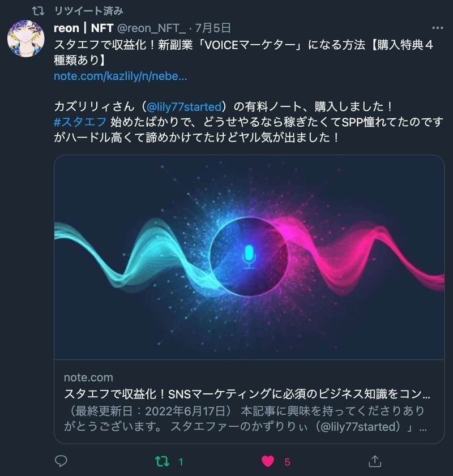
Task: Open the reply speech bubble icon
Action: (61, 461)
